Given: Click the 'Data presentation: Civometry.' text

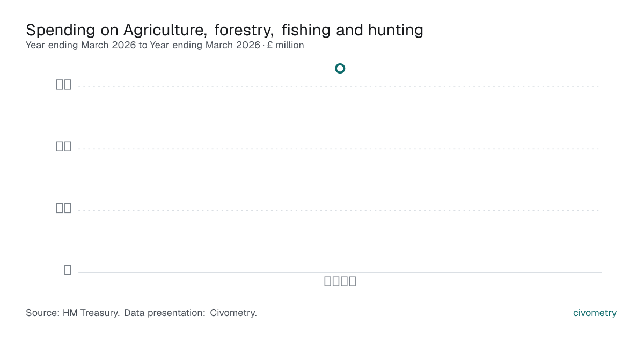Looking at the screenshot, I should (191, 313).
